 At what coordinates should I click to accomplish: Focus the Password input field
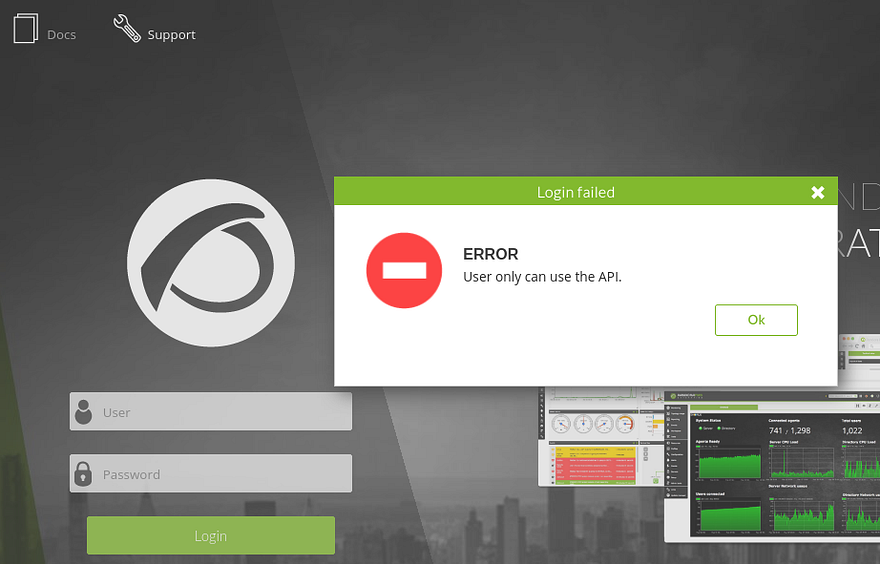click(x=225, y=474)
